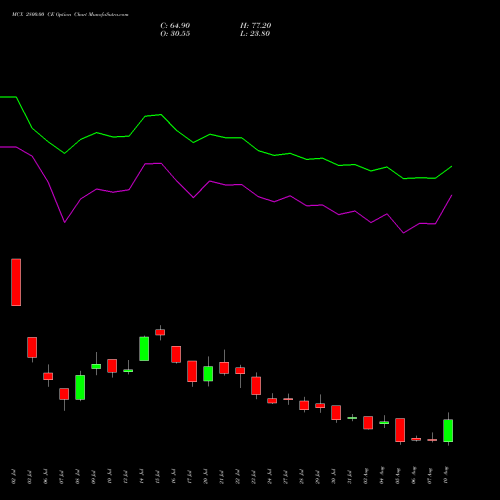Select the tall red candle for 02 Jul
The width and height of the screenshot is (500, 500).
pyautogui.click(x=16, y=282)
